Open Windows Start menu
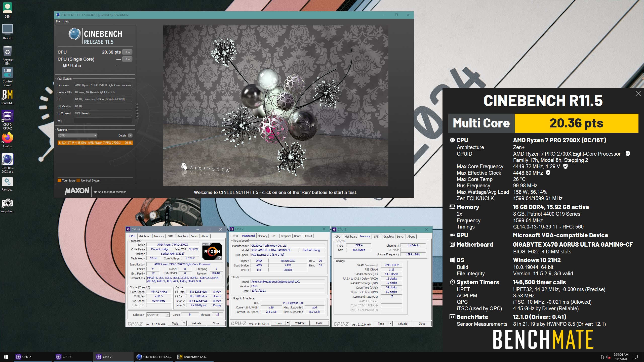This screenshot has width=644, height=362. coord(6,357)
